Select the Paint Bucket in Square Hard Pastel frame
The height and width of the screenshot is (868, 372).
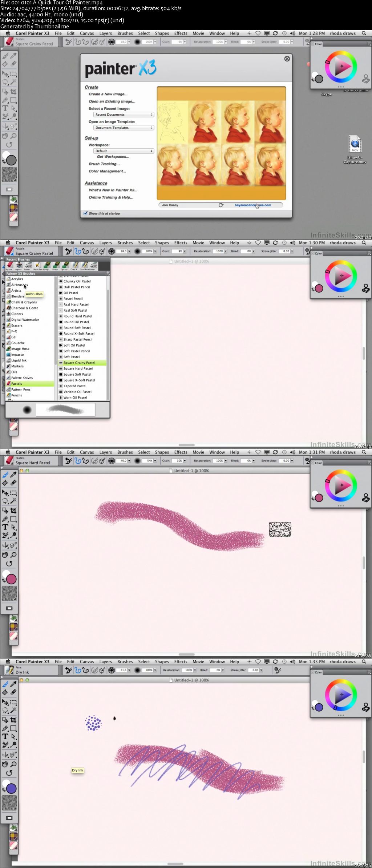(x=5, y=483)
